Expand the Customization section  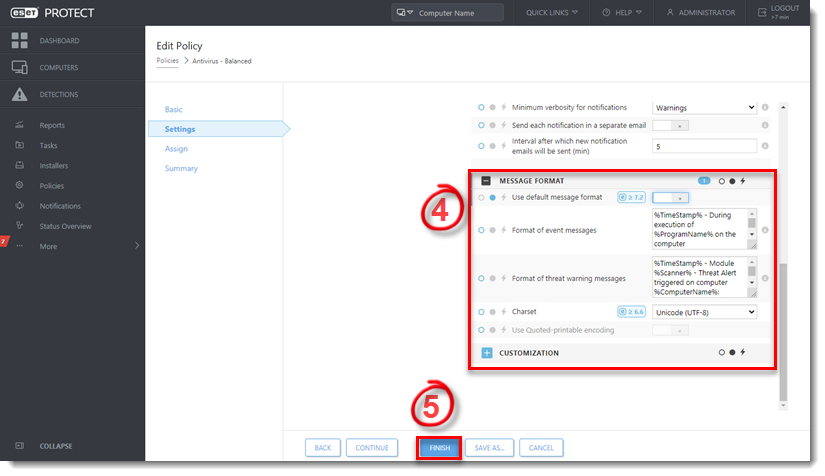(x=487, y=353)
